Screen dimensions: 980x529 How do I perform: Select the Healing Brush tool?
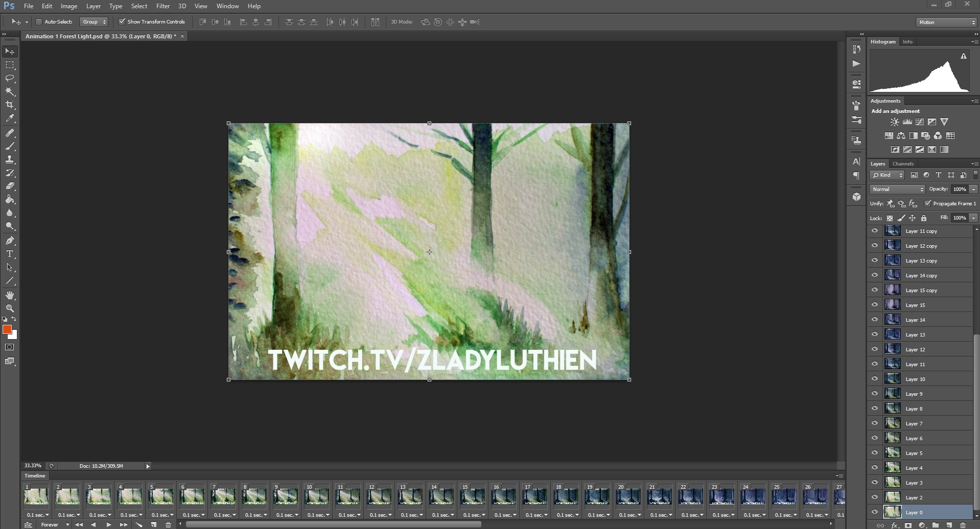point(10,133)
